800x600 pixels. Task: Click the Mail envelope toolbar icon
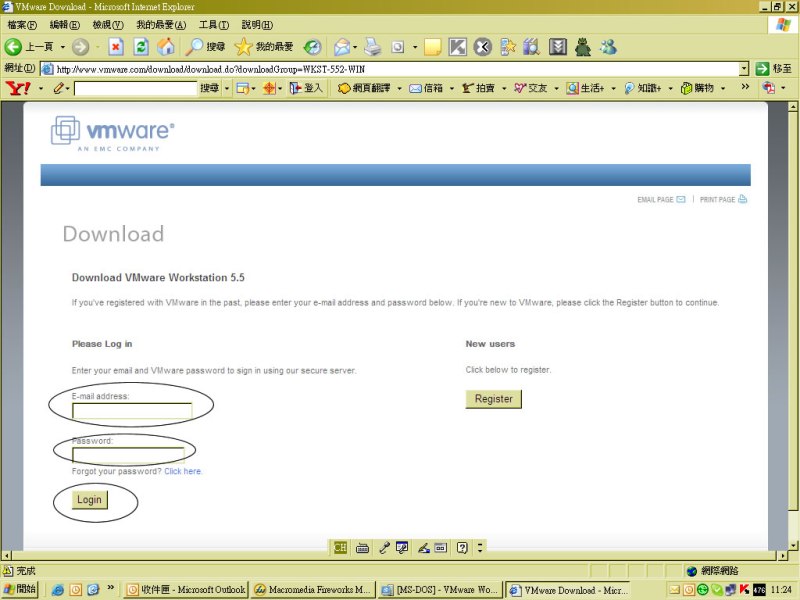point(342,47)
